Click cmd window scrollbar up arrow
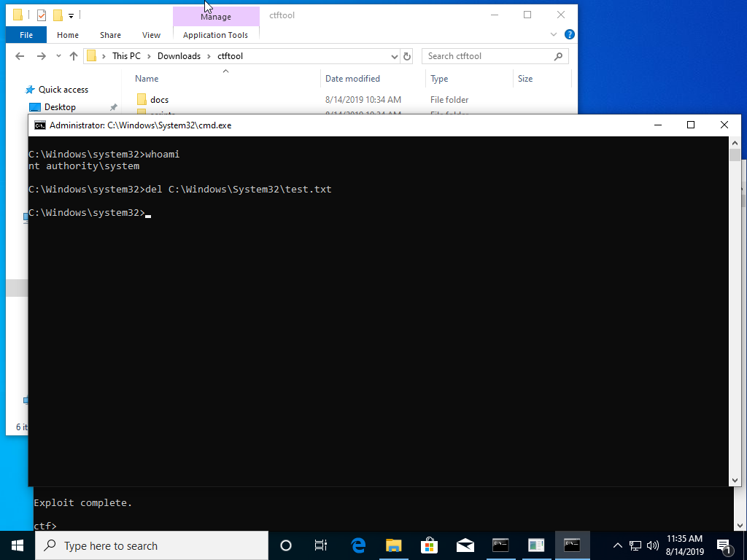Screen dimensions: 747x560 pos(735,143)
